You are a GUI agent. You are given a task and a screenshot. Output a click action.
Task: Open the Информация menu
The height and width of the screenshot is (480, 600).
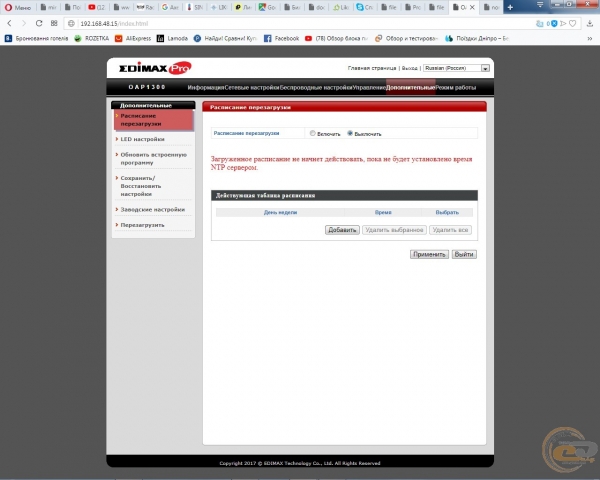(x=205, y=87)
